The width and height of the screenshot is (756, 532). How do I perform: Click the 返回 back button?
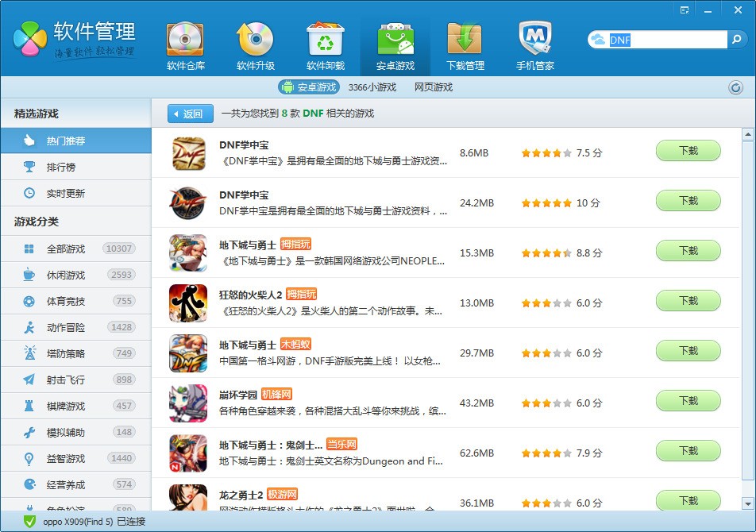[x=191, y=114]
